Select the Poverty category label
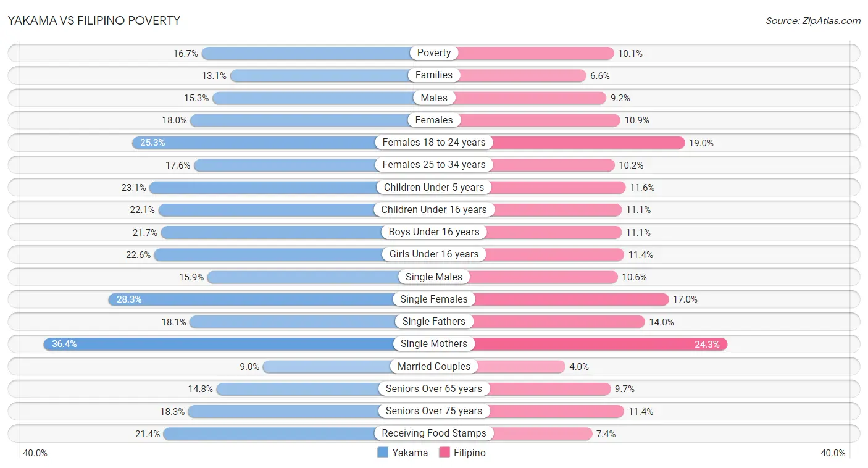868x468 pixels. [434, 53]
